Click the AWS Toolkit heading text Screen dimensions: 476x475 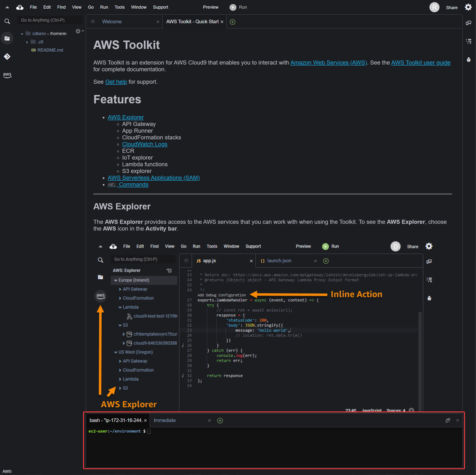(x=127, y=45)
